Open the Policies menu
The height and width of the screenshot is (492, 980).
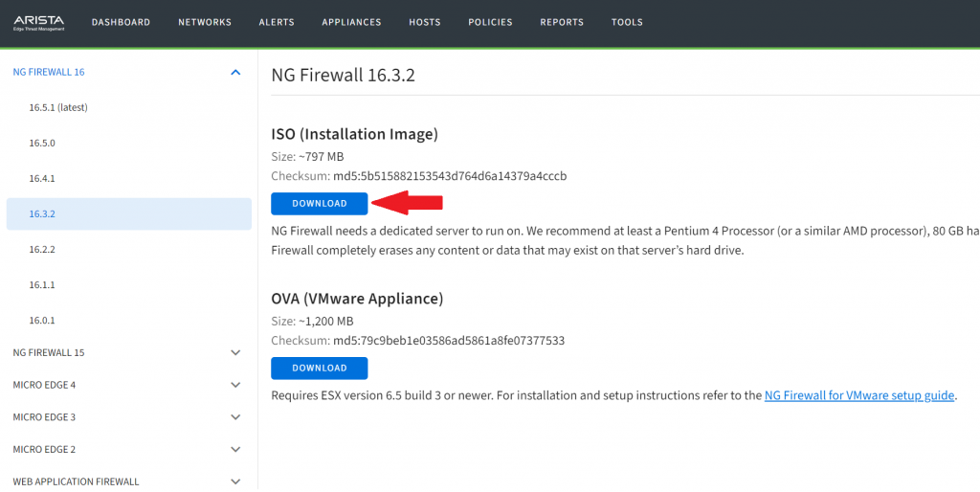[x=490, y=22]
